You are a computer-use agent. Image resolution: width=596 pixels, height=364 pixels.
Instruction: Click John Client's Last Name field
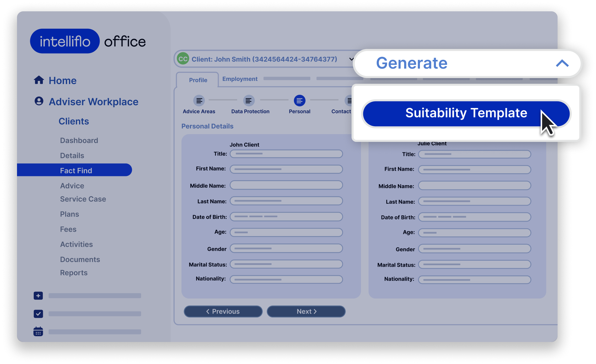(x=286, y=201)
